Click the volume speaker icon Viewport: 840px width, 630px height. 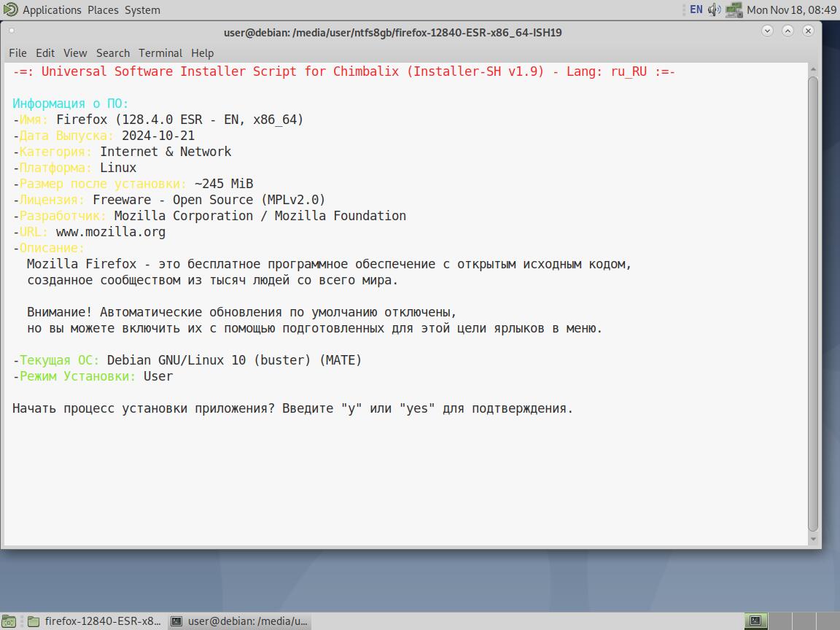tap(714, 9)
